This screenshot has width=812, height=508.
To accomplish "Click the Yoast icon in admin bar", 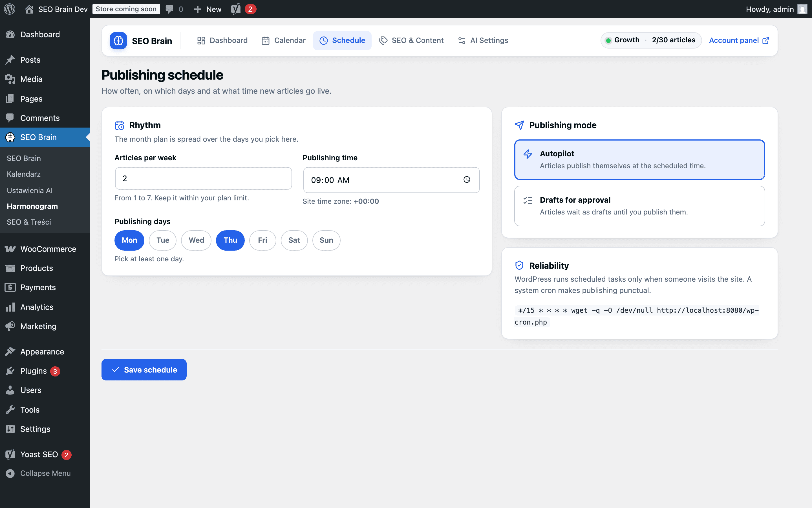I will coord(235,9).
